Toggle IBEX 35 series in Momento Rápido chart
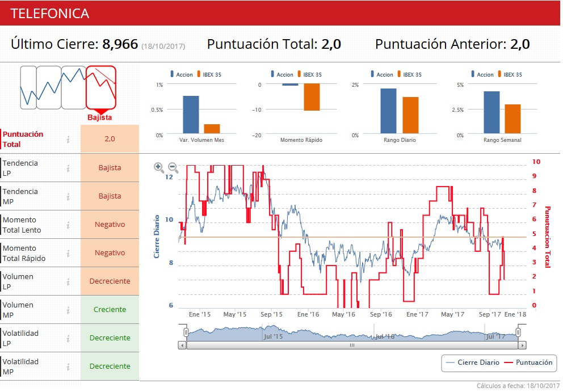The width and height of the screenshot is (563, 392). (x=310, y=74)
